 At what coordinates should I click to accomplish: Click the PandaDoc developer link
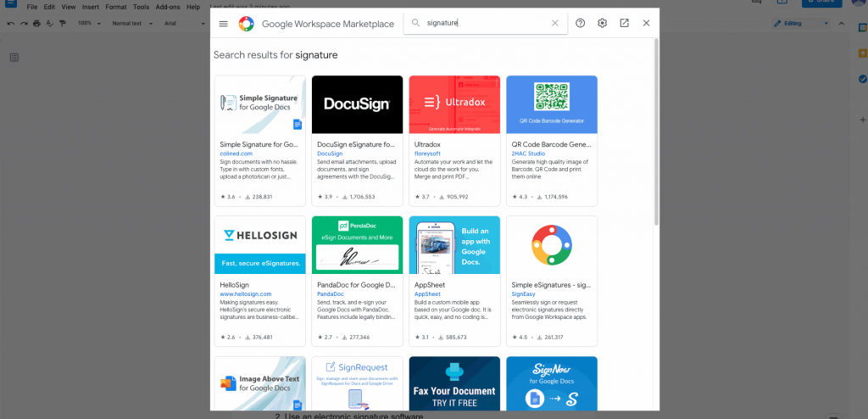(x=331, y=293)
